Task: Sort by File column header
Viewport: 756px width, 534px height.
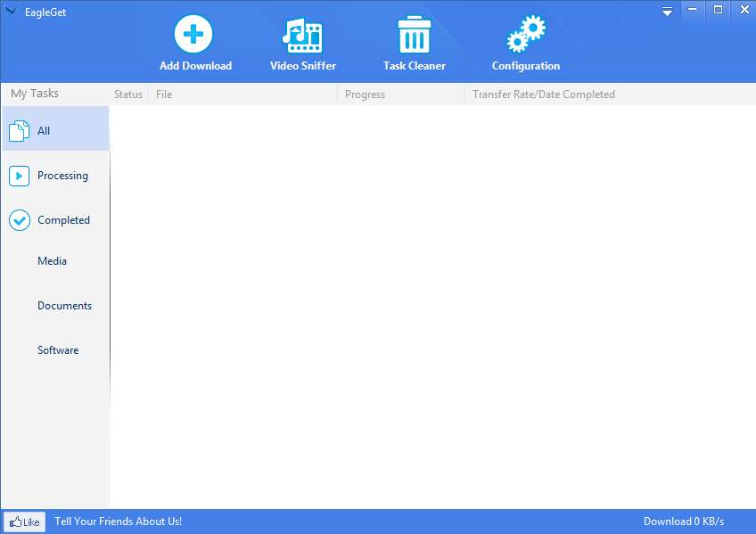Action: click(242, 94)
